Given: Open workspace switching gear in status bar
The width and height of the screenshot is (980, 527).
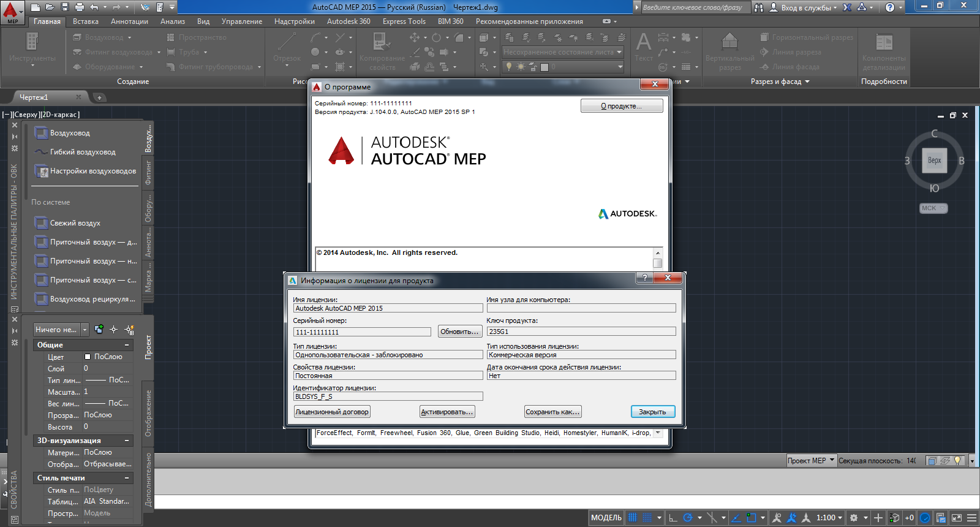Looking at the screenshot, I should point(853,518).
